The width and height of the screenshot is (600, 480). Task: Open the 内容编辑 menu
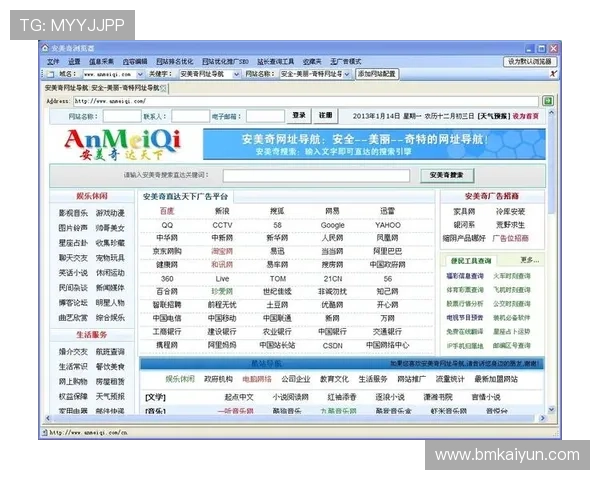135,62
